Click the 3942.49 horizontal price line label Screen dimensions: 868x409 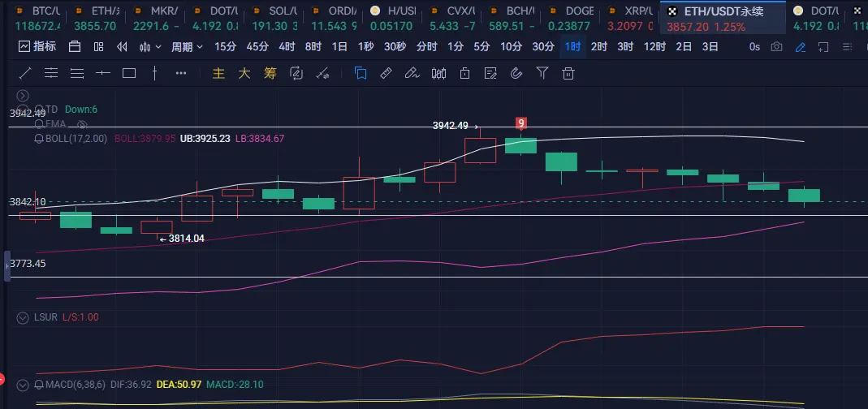[x=28, y=114]
